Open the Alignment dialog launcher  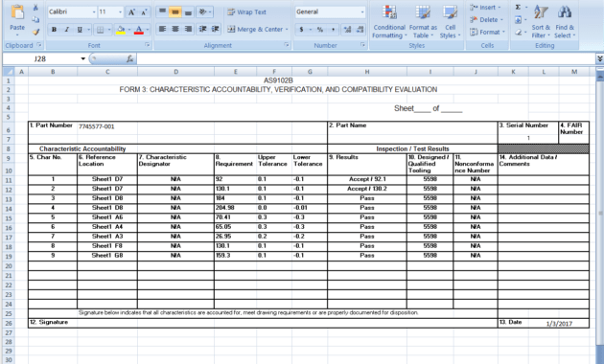point(287,45)
